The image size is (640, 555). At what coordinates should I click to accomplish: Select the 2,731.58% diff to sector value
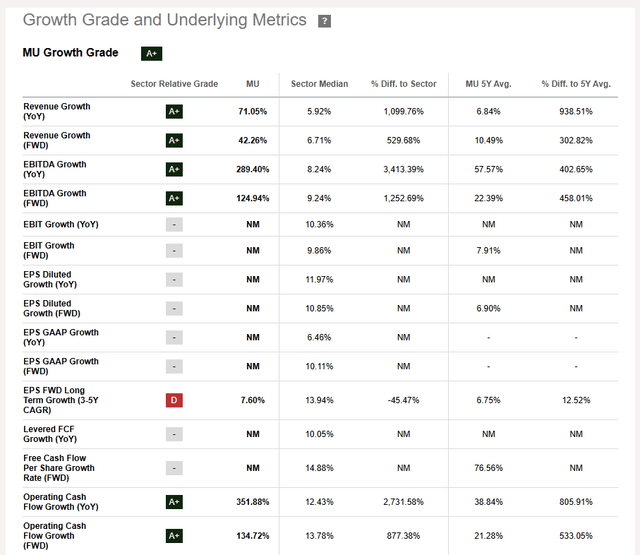tap(404, 502)
